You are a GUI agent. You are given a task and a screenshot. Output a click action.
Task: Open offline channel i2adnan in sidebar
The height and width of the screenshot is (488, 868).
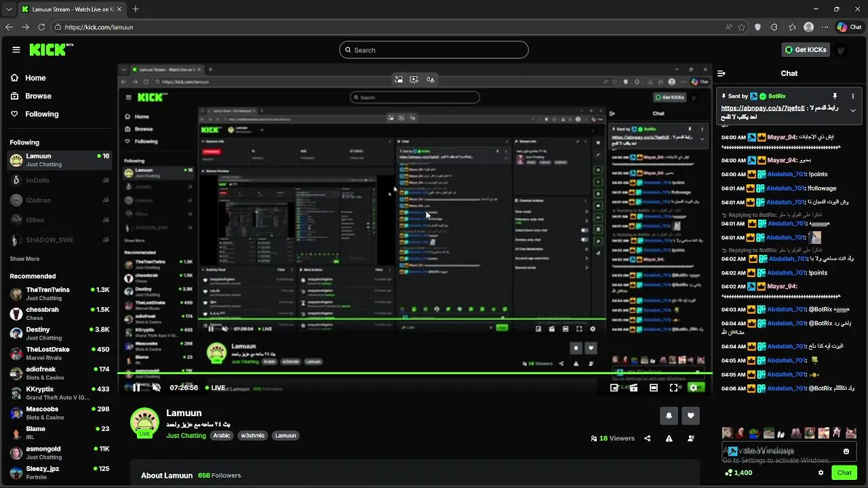(x=60, y=201)
